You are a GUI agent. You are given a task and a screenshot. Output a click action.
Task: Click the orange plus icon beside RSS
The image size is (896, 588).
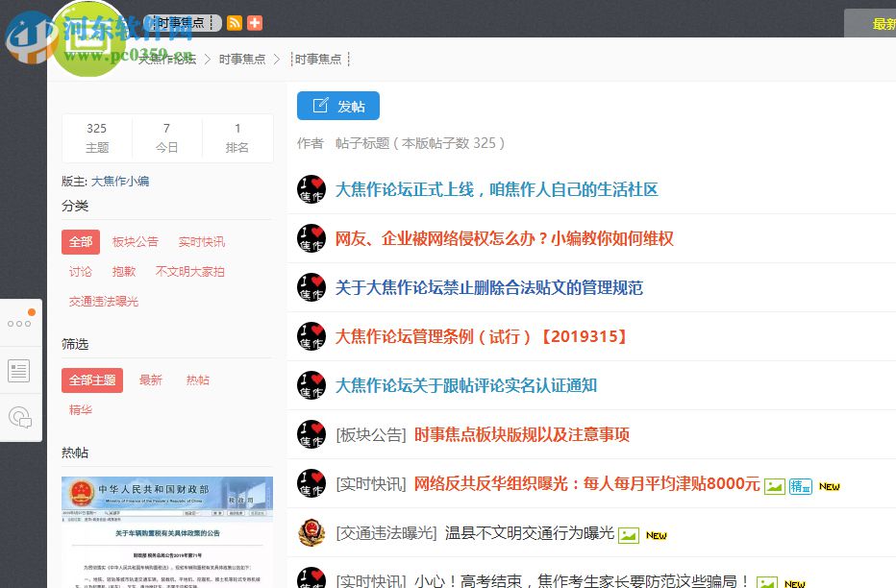253,23
